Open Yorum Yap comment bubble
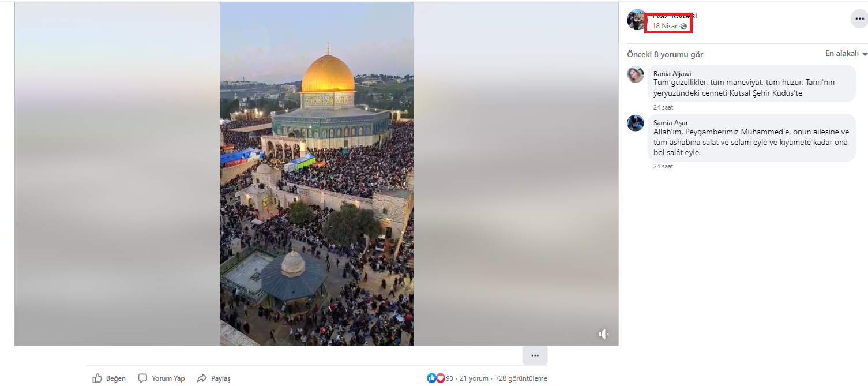 143,378
